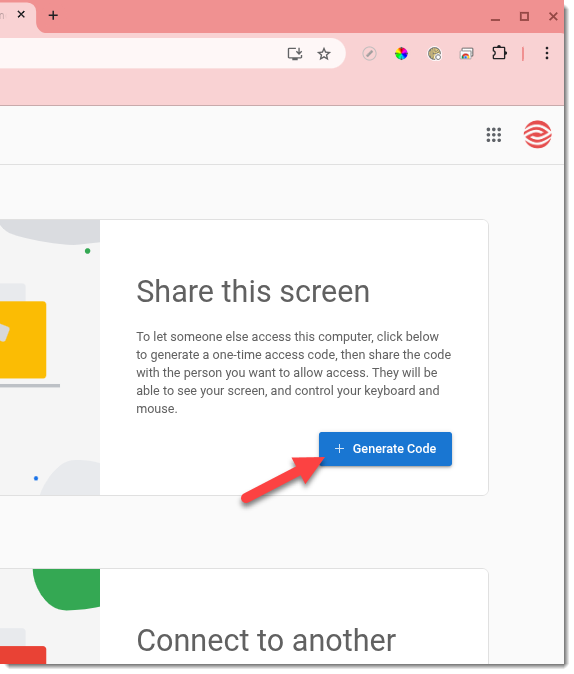This screenshot has width=574, height=674.
Task: Click the 'Share this screen' heading
Action: coord(253,291)
